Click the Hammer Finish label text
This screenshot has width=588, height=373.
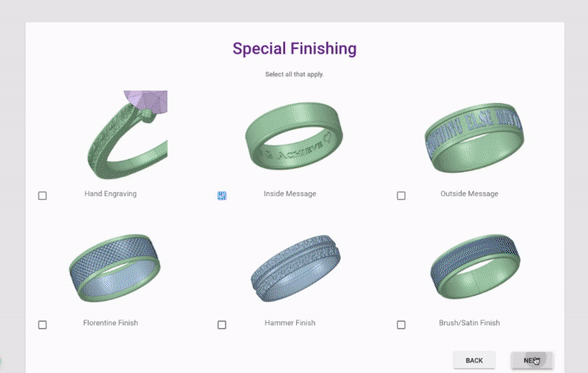290,323
